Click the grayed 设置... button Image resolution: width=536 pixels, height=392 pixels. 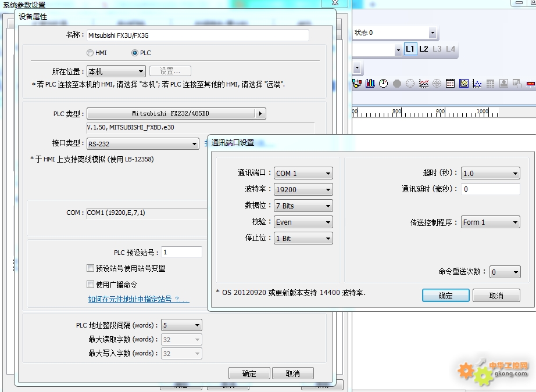pyautogui.click(x=170, y=71)
